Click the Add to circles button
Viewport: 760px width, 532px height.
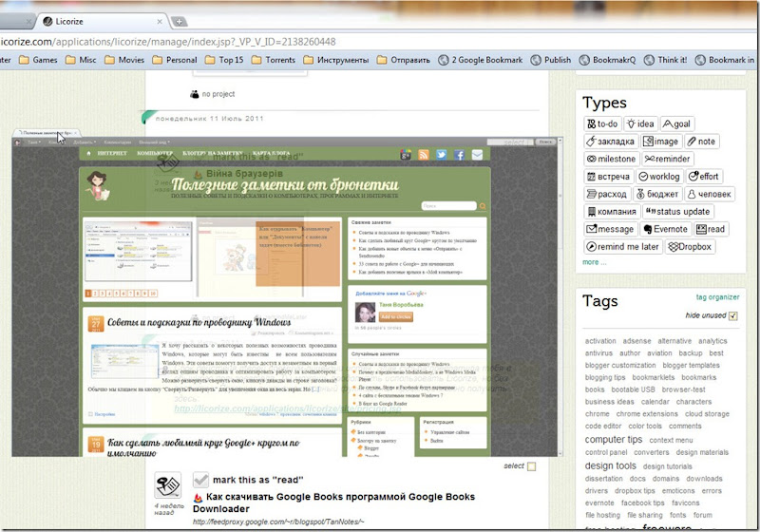[x=396, y=317]
